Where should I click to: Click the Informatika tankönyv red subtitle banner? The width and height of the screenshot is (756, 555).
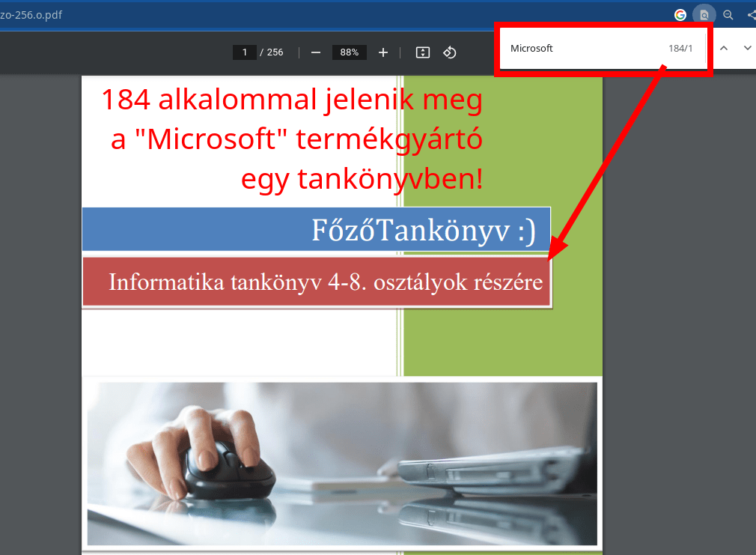pos(316,282)
